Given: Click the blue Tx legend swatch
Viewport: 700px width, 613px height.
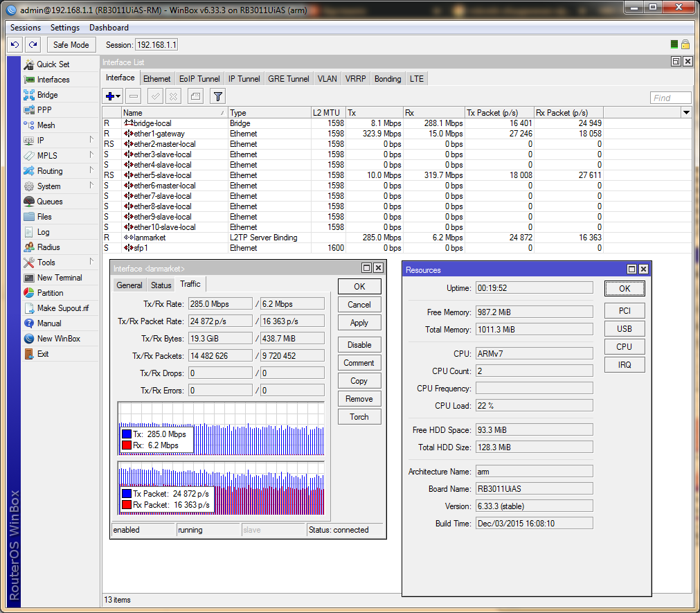Looking at the screenshot, I should (127, 434).
